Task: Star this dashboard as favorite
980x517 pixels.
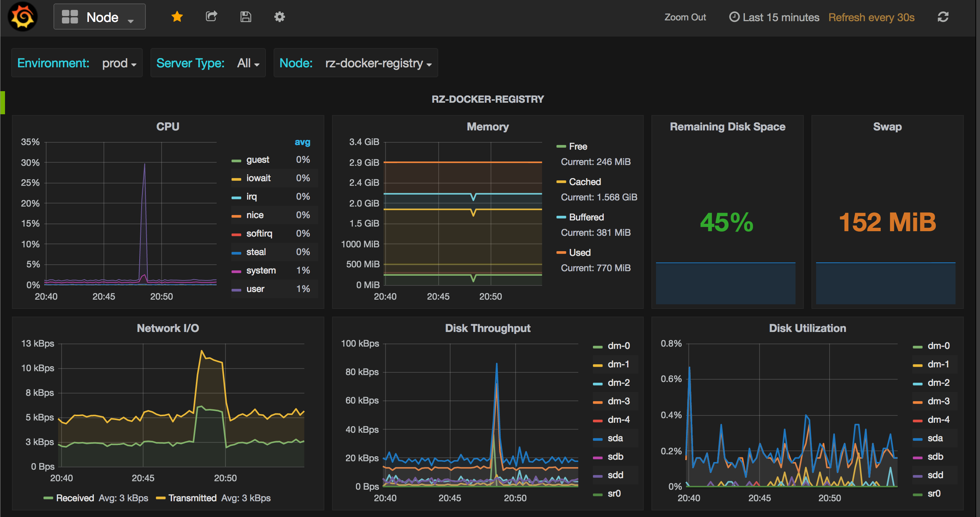Action: [x=177, y=17]
